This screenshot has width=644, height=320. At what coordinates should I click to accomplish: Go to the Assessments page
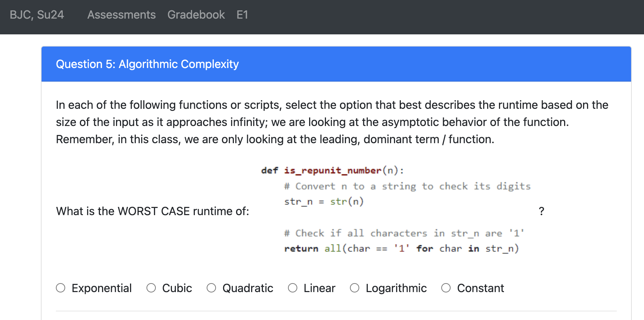[121, 15]
